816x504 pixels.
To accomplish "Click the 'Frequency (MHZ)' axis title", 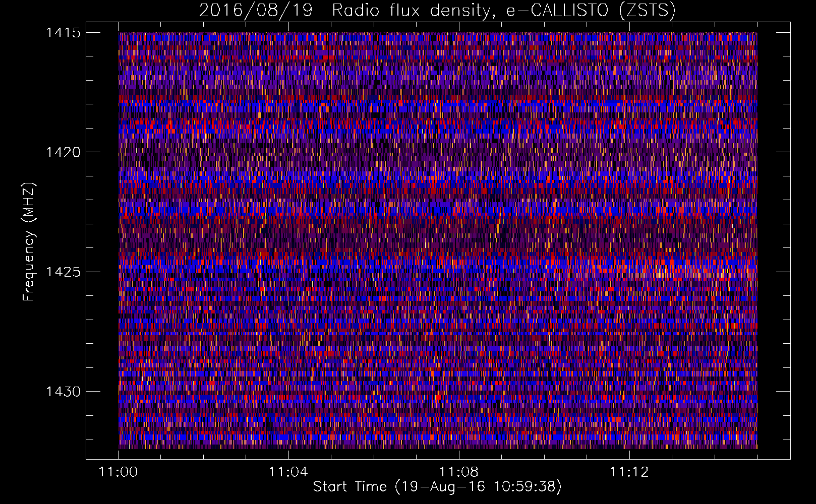I will (29, 242).
